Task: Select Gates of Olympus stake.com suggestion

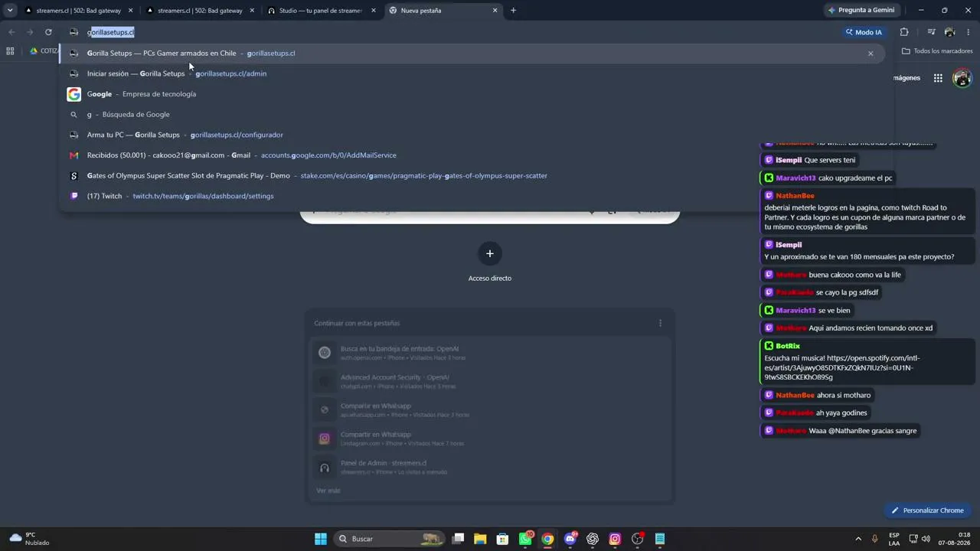Action: click(472, 176)
